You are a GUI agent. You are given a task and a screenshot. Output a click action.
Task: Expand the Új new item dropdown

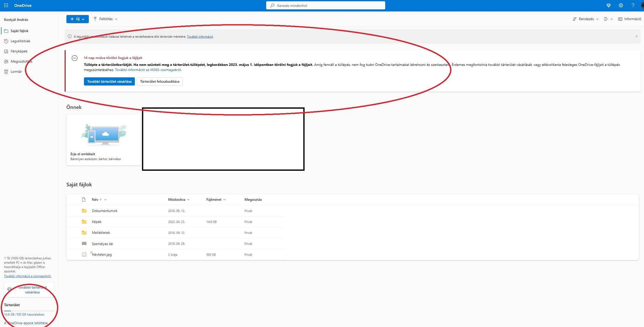(x=77, y=19)
